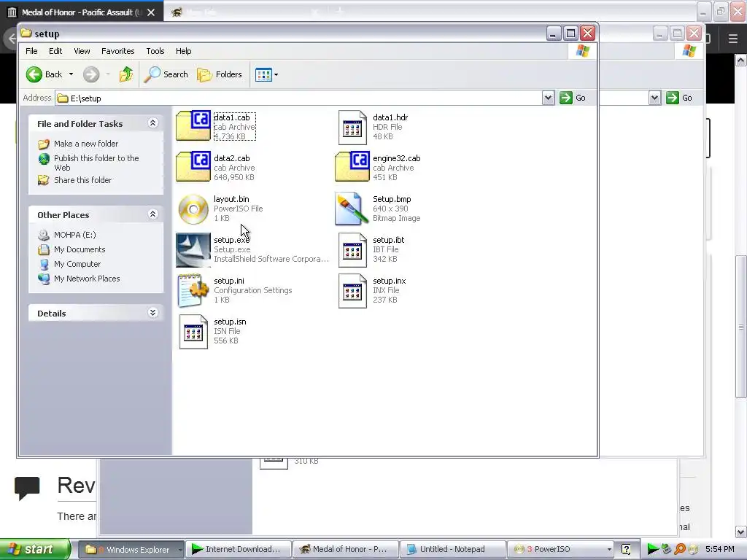
Task: Open the Favorites menu
Action: coord(117,51)
